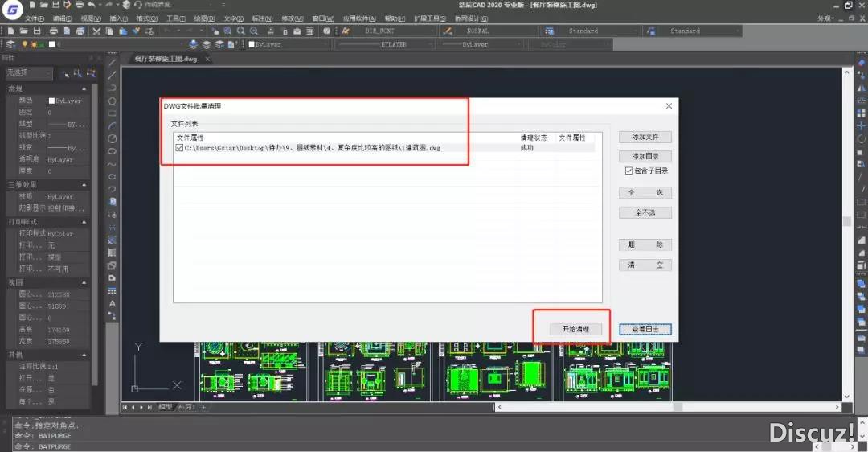Select the circle drawing tool
Screen dimensions: 868x452
coord(113,138)
